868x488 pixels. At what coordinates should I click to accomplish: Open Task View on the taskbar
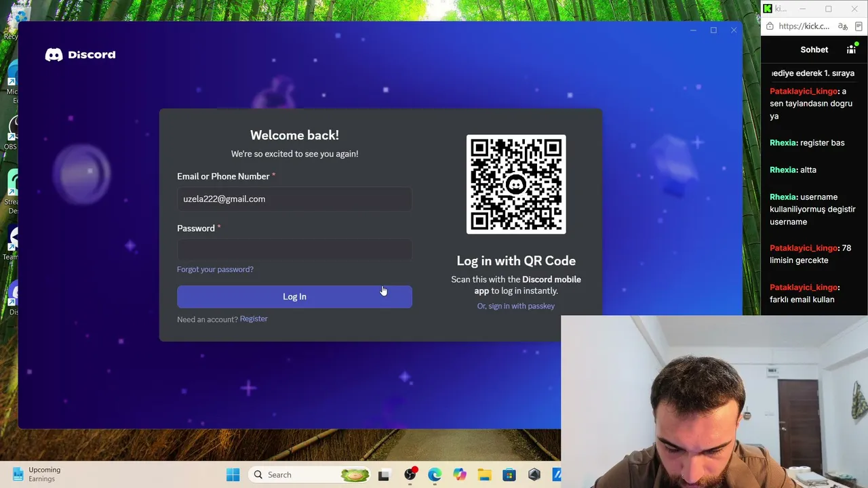pos(384,474)
